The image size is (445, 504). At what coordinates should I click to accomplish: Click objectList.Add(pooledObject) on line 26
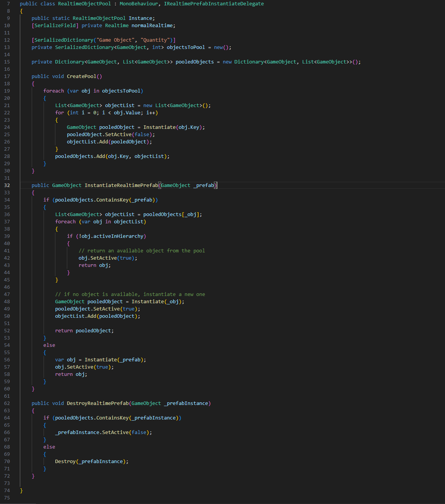pos(108,142)
